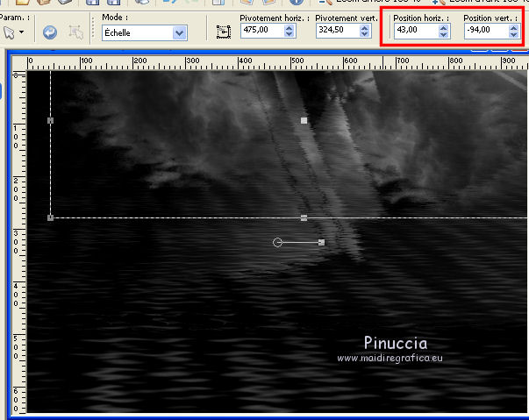Viewport: 529px width, 420px height.
Task: Click the bottom-middle selection handle
Action: pos(304,217)
